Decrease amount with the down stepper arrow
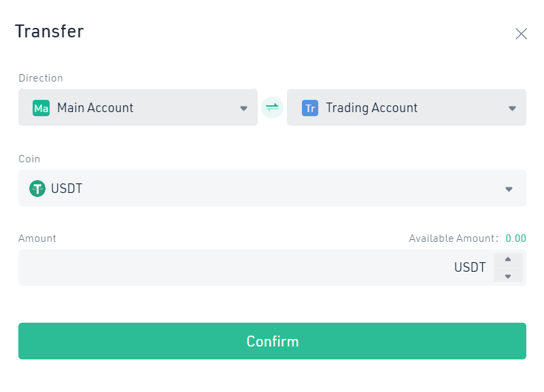 (508, 276)
